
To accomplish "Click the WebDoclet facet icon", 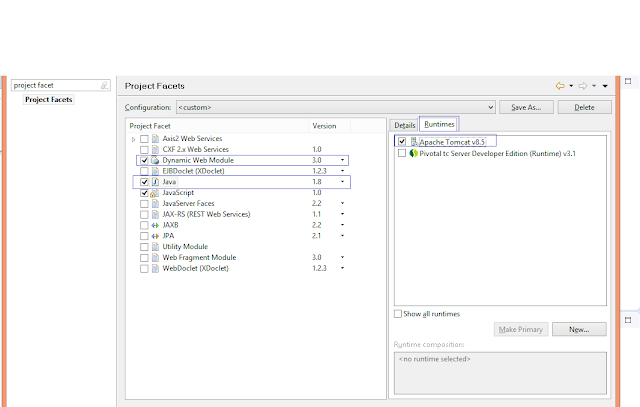I will click(155, 269).
